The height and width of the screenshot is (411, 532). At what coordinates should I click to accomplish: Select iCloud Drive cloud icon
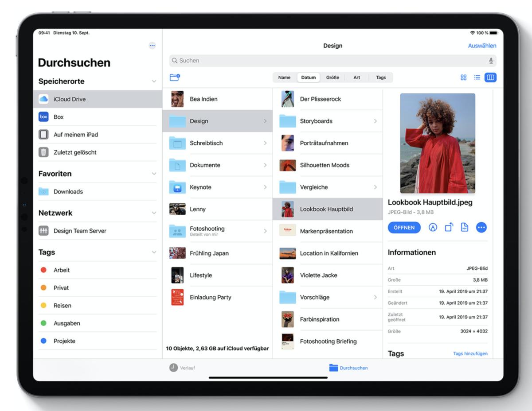(x=43, y=99)
